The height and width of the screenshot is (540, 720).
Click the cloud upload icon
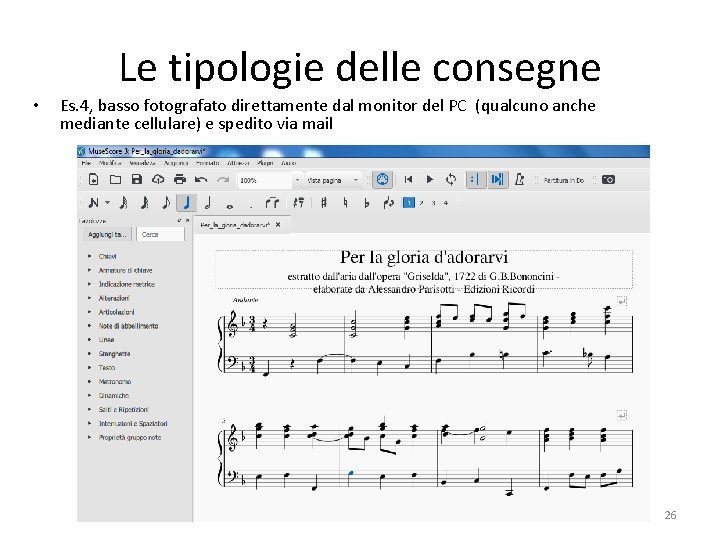(x=158, y=180)
